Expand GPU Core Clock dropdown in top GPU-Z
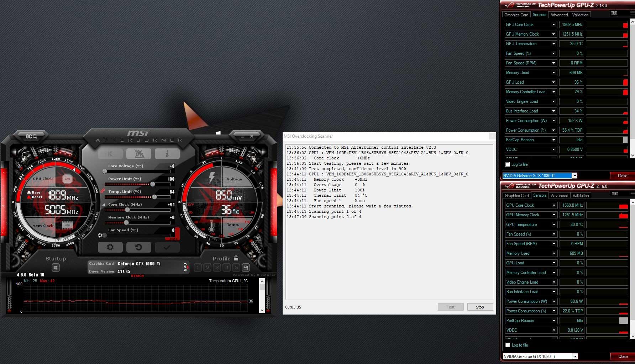The height and width of the screenshot is (364, 635). tap(553, 25)
